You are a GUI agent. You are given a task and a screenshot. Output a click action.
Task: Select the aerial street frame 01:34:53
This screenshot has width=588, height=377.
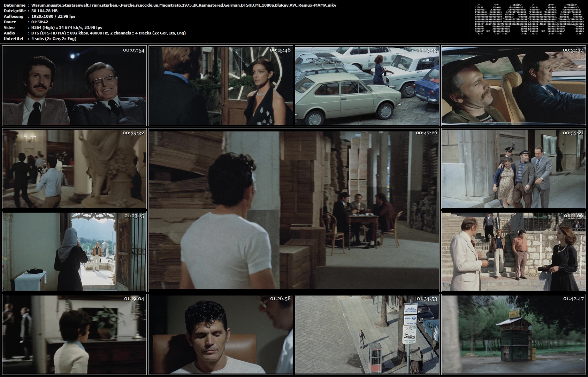367,334
